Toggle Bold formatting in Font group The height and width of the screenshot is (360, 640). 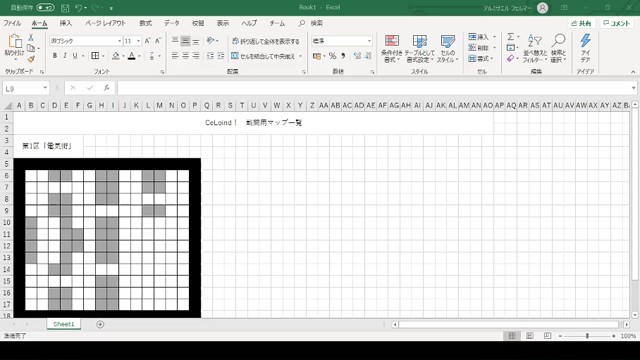coord(55,56)
